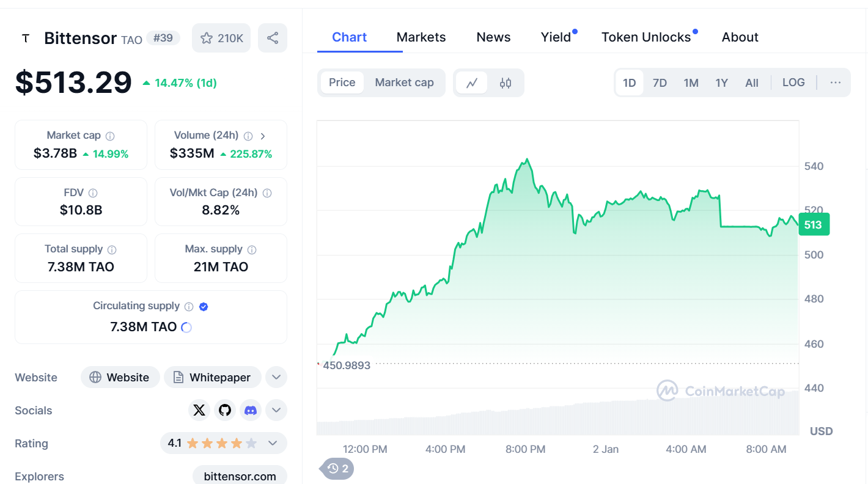This screenshot has width=868, height=484.
Task: Click the 8:00 PM axis label
Action: pyautogui.click(x=525, y=449)
